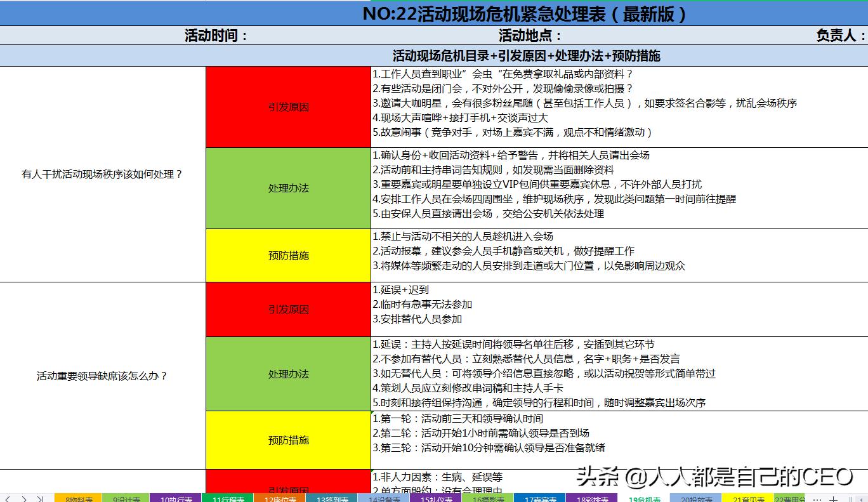Click the ellipsis to reveal hidden sheet tabs
The height and width of the screenshot is (502, 868).
click(817, 499)
